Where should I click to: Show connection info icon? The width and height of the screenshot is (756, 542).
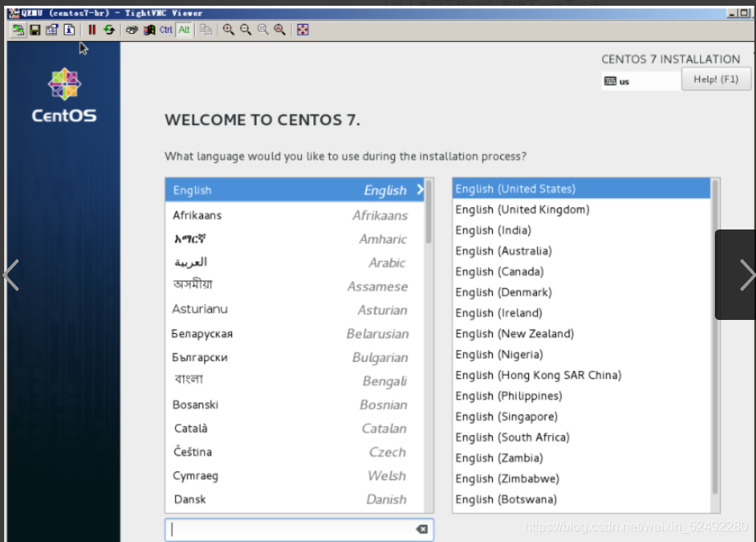click(x=69, y=30)
